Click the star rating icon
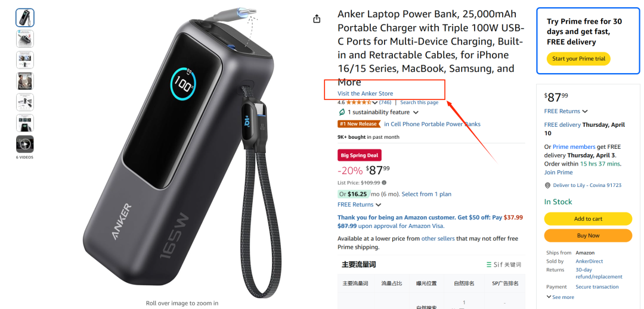Image resolution: width=644 pixels, height=309 pixels. 359,102
